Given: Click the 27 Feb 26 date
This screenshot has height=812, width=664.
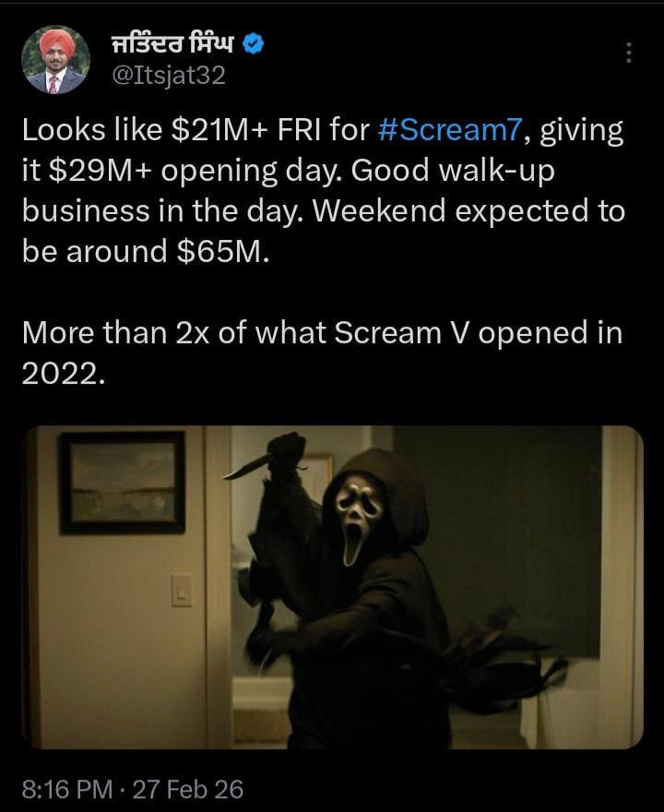Looking at the screenshot, I should pos(188,789).
